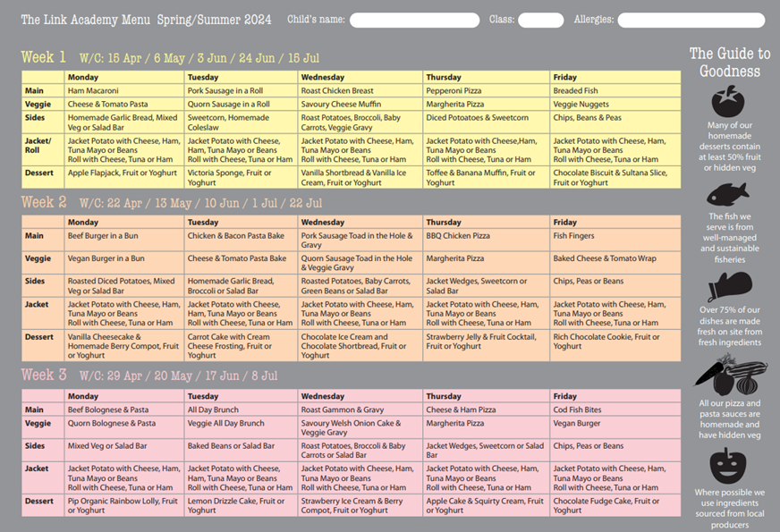This screenshot has height=532, width=780.
Task: Click the Week 3 heading
Action: 43,375
